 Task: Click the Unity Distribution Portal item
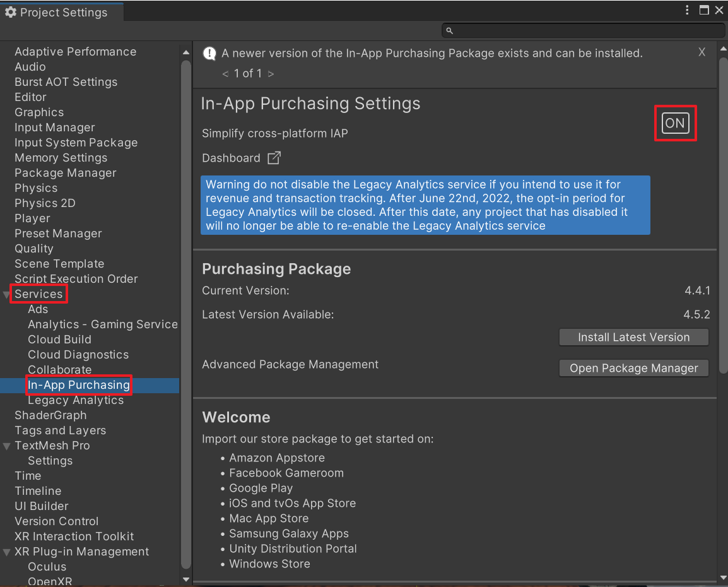(x=293, y=549)
